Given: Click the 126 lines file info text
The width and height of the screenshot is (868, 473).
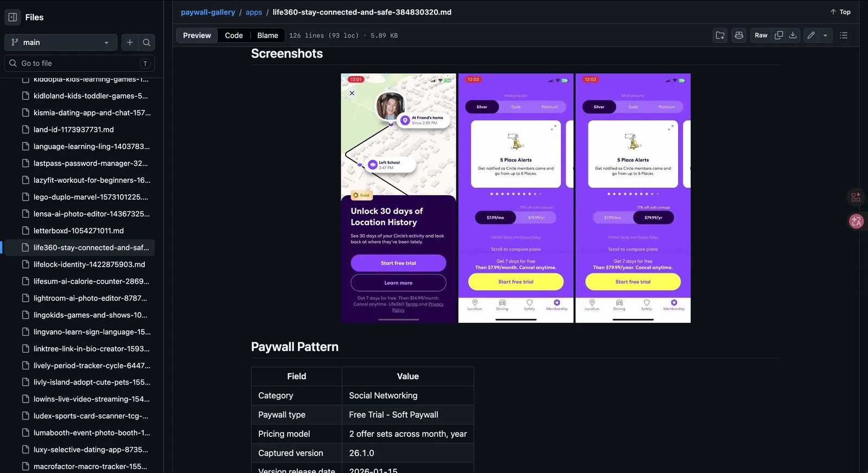Looking at the screenshot, I should pyautogui.click(x=343, y=35).
